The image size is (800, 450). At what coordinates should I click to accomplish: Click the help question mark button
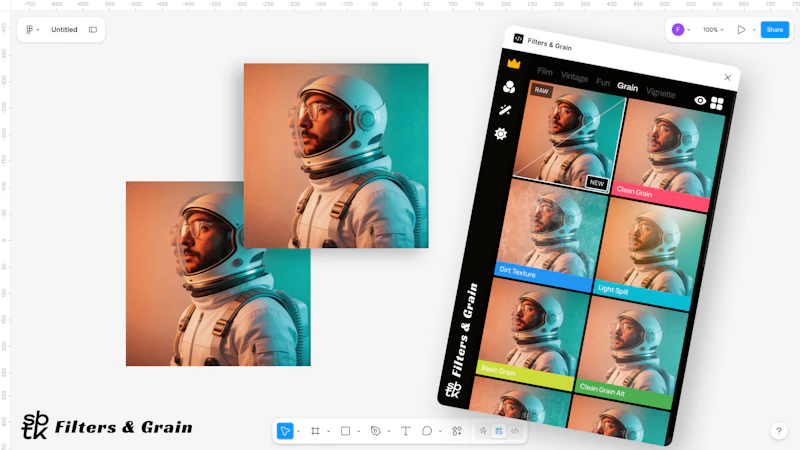pyautogui.click(x=779, y=431)
